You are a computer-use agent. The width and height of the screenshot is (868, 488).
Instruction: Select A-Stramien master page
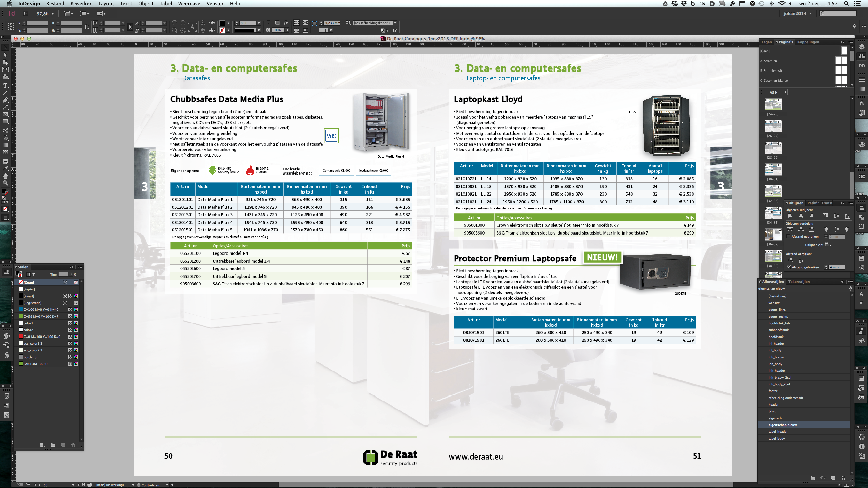click(x=804, y=61)
